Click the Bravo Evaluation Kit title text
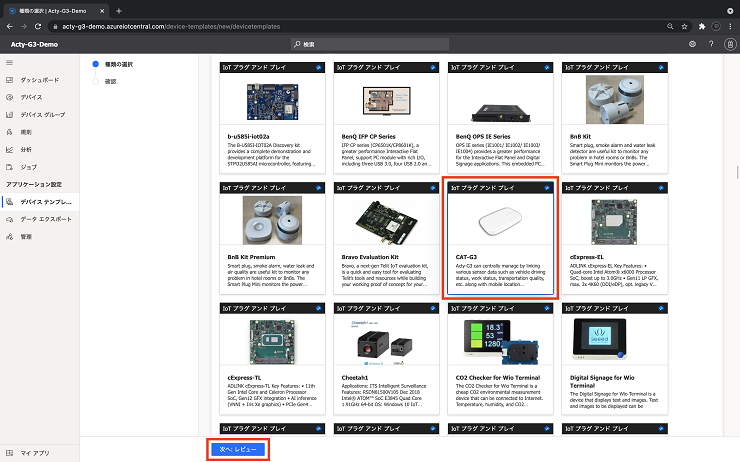The width and height of the screenshot is (740, 462). (370, 257)
